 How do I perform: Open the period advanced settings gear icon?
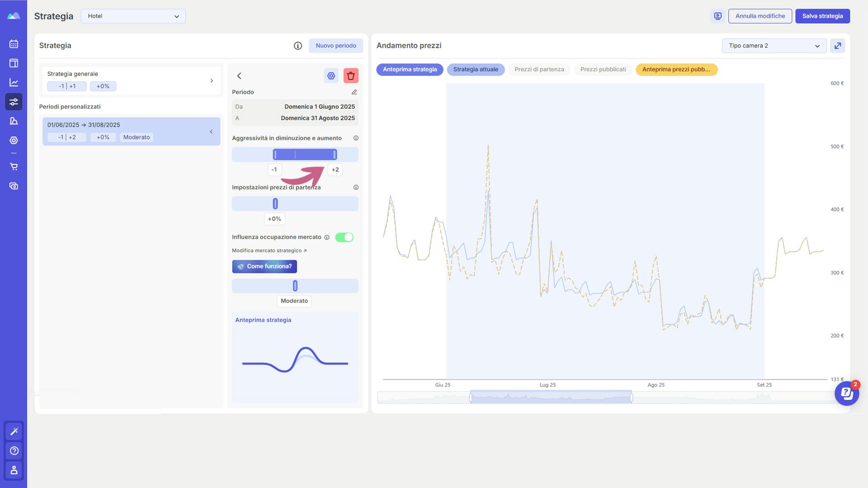click(331, 76)
